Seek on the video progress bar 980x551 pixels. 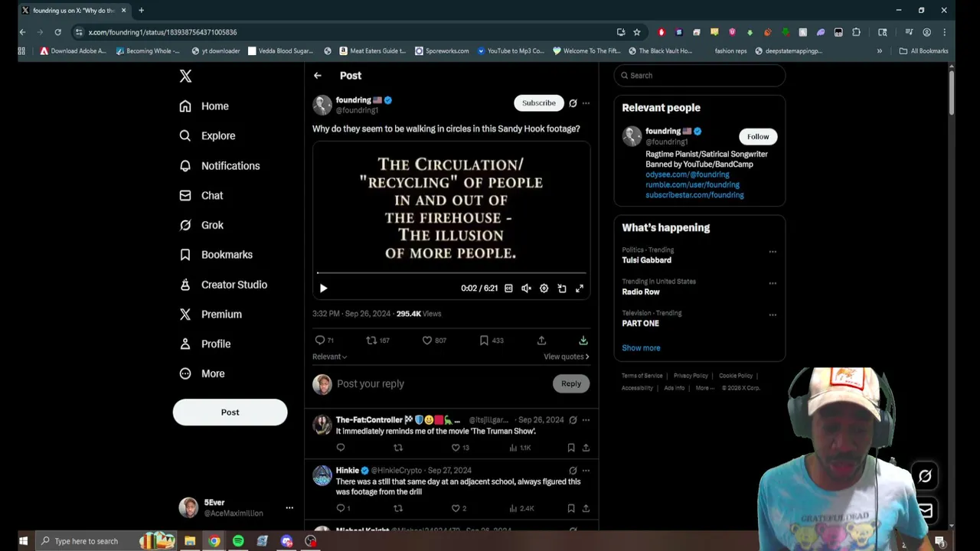452,272
